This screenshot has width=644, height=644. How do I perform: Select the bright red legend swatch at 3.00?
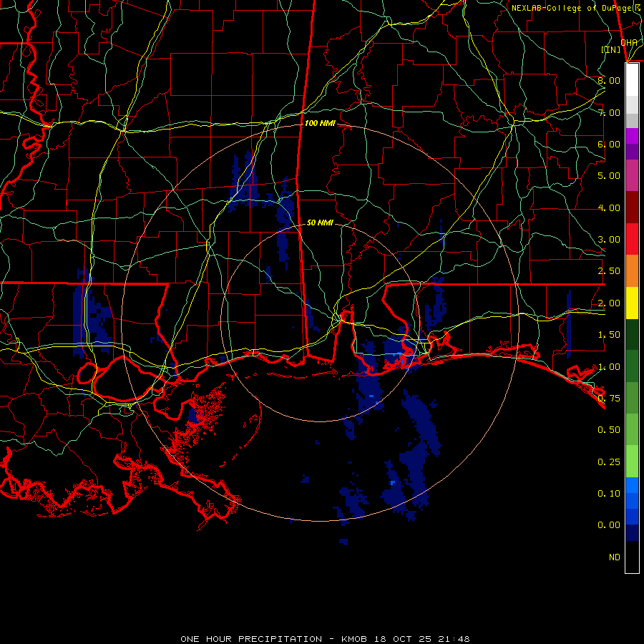pyautogui.click(x=632, y=239)
